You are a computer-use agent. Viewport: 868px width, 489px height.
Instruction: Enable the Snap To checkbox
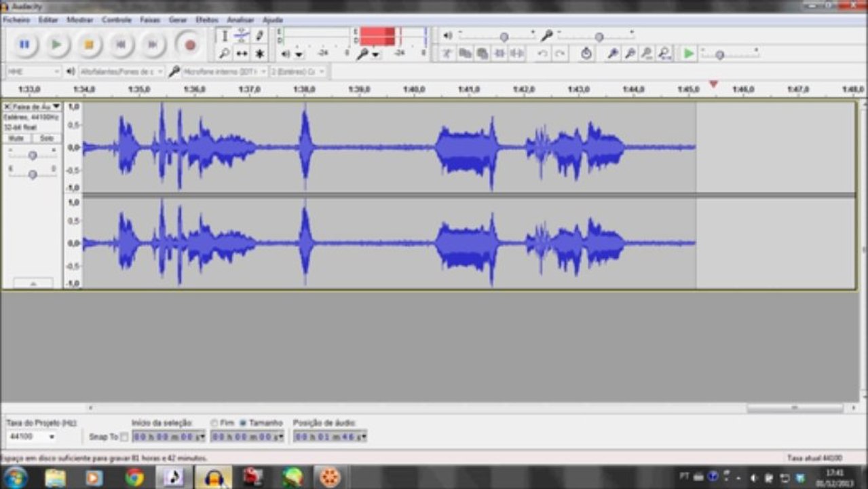(124, 437)
